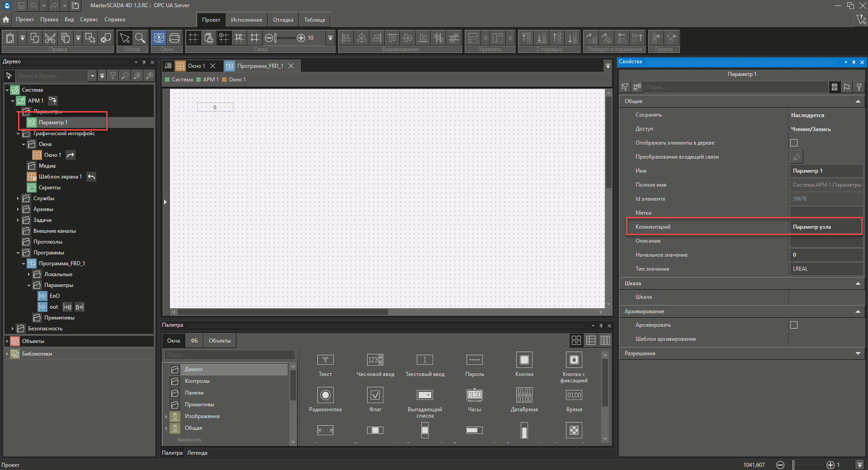Expand the Разрешения properties section
Image resolution: width=868 pixels, height=470 pixels.
858,353
